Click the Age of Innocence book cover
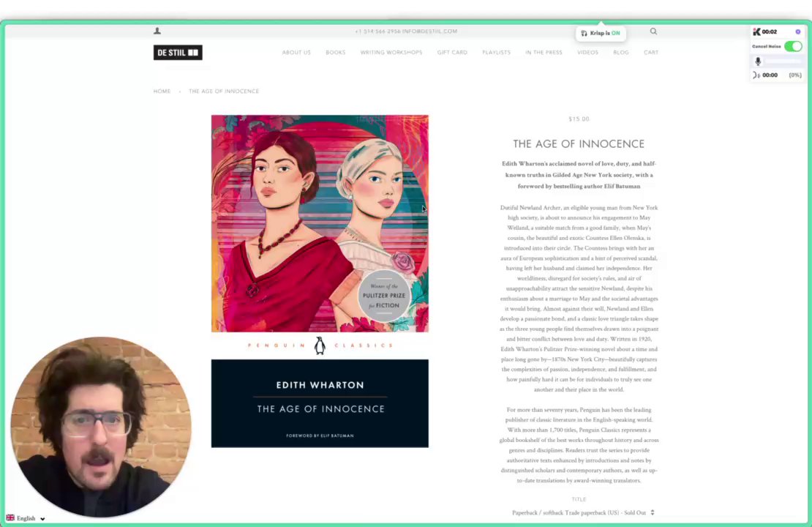Viewport: 812px width, 527px height. 320,281
